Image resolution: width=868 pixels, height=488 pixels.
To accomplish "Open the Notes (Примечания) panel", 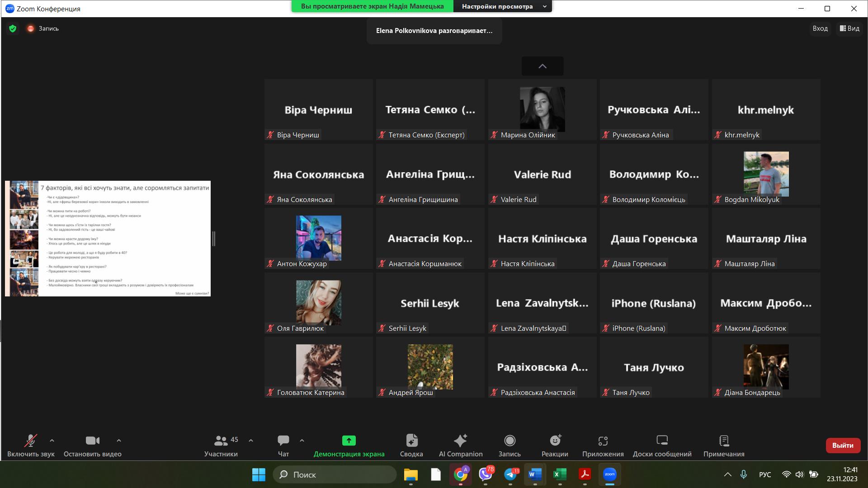I will 723,446.
